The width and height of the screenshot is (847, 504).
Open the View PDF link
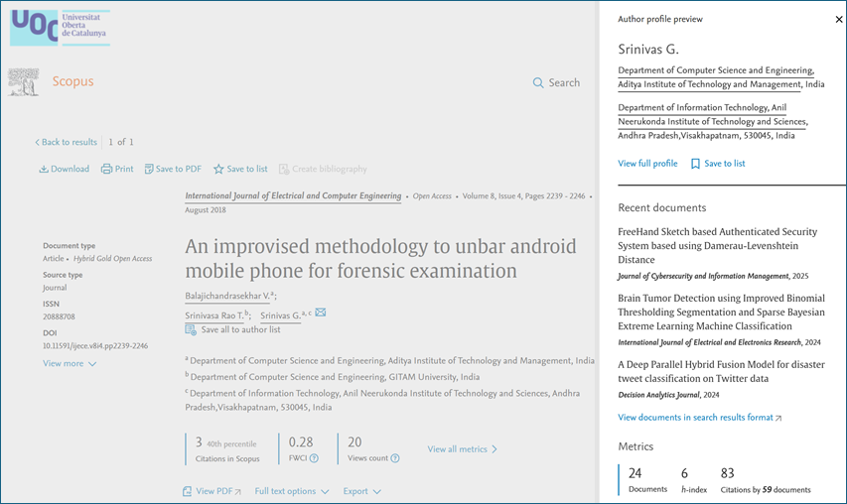[212, 491]
